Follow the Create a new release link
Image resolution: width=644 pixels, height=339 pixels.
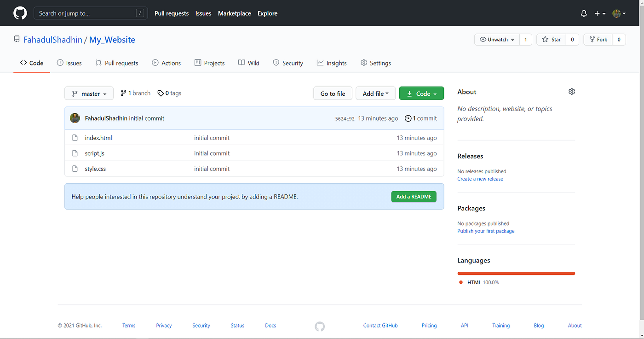click(x=480, y=179)
